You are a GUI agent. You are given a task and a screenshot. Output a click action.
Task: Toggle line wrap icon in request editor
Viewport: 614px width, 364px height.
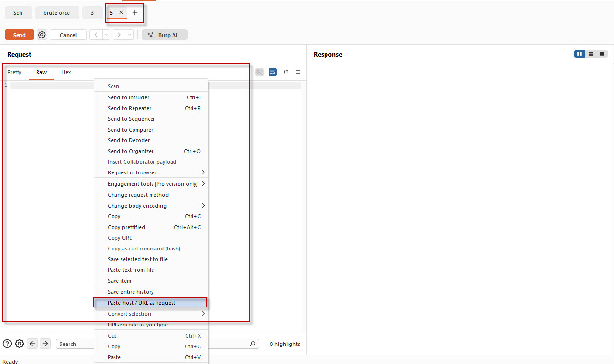click(x=273, y=72)
